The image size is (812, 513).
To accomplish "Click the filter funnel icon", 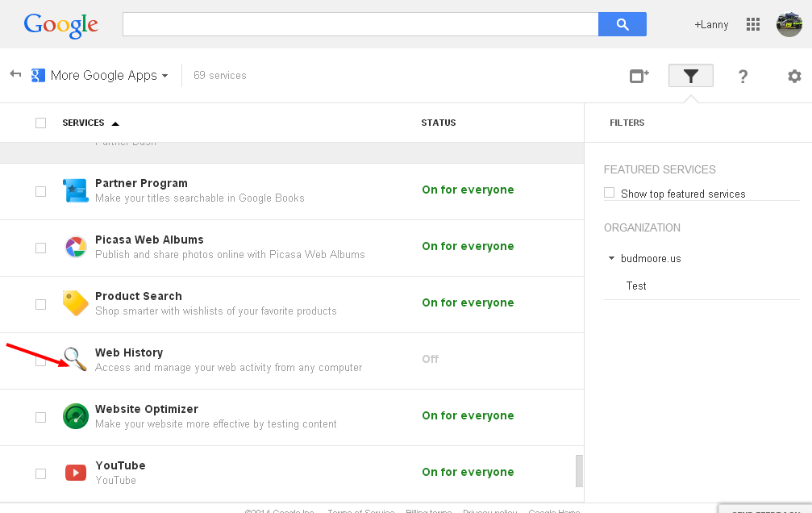I will click(x=690, y=76).
